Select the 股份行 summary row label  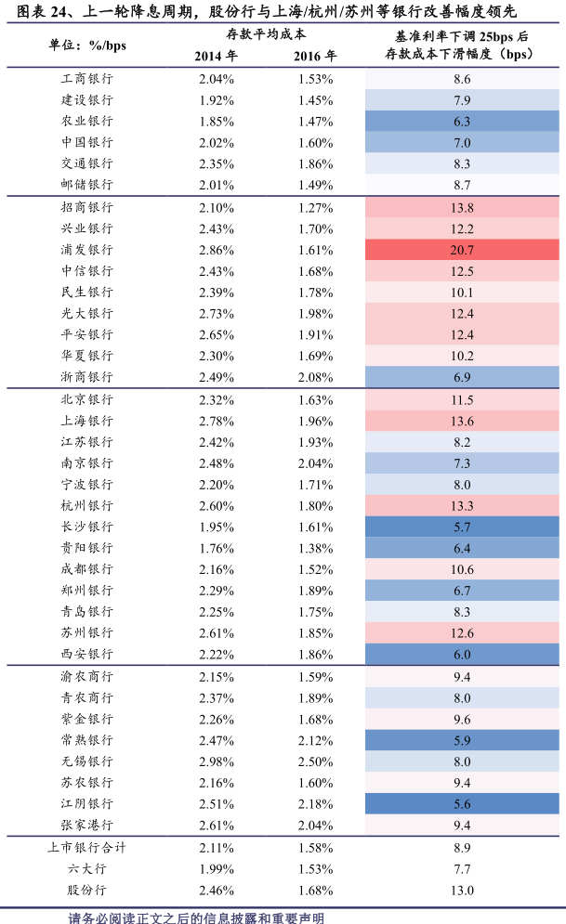[x=86, y=891]
